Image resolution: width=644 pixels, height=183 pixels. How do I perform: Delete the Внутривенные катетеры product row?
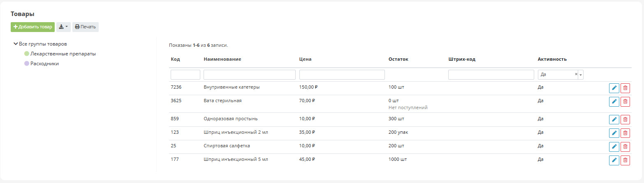pos(625,88)
